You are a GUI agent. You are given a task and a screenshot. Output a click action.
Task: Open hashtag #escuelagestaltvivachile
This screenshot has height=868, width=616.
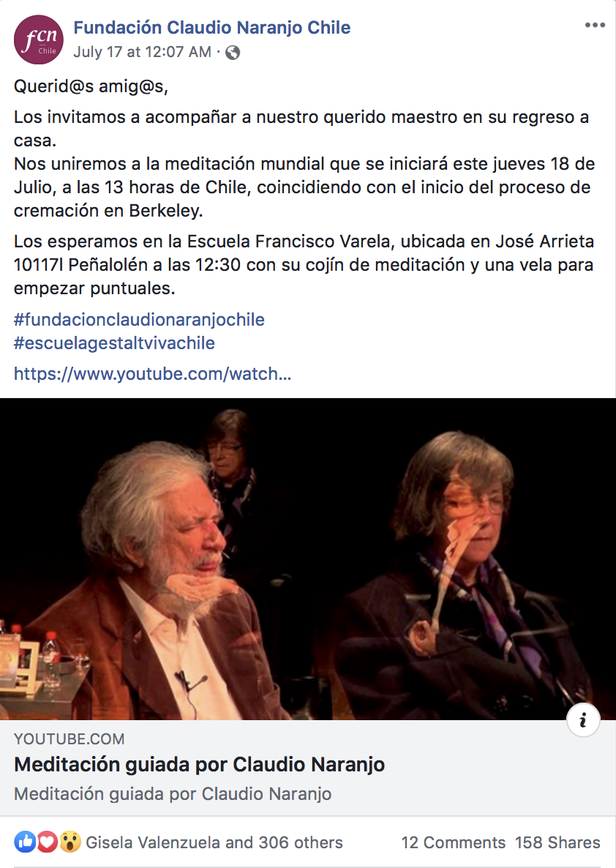click(x=114, y=343)
